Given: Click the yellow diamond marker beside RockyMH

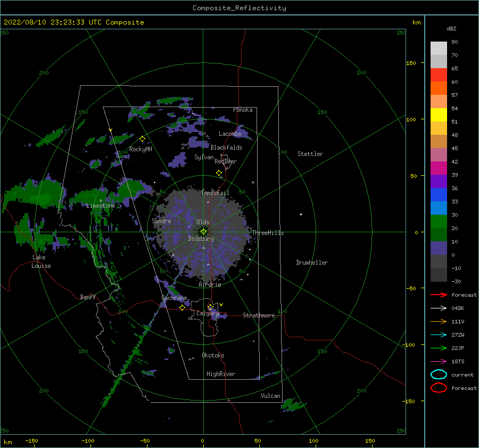Looking at the screenshot, I should [142, 139].
